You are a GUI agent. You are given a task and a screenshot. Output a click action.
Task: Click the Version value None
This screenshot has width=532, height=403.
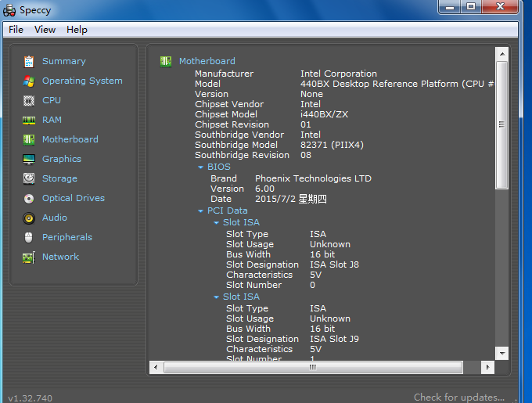click(x=311, y=94)
